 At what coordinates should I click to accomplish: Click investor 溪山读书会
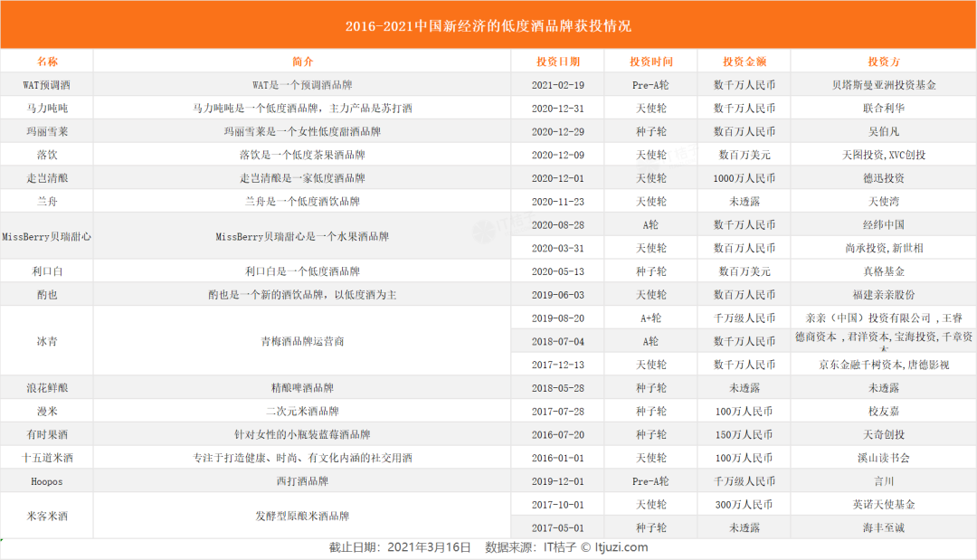click(884, 458)
